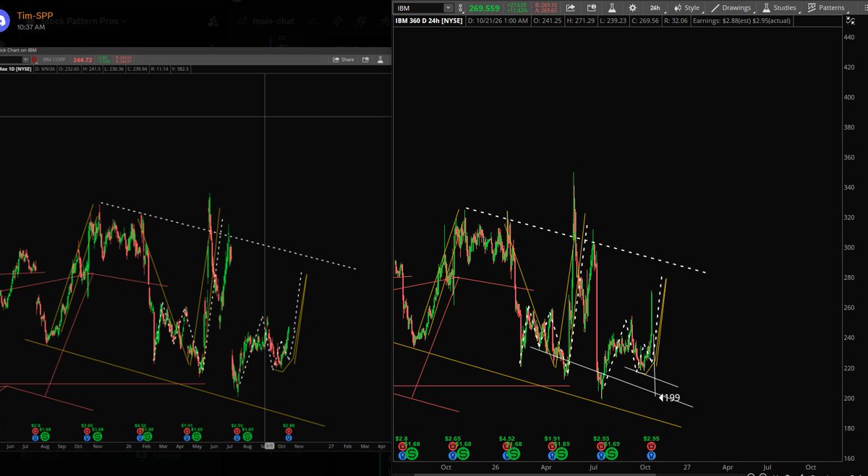Click the $2.93 earnings icon in left chart
The width and height of the screenshot is (868, 476).
click(x=237, y=433)
